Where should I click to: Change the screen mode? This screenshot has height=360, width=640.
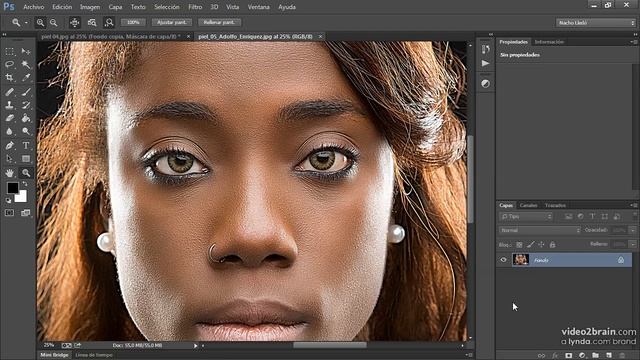tap(26, 213)
